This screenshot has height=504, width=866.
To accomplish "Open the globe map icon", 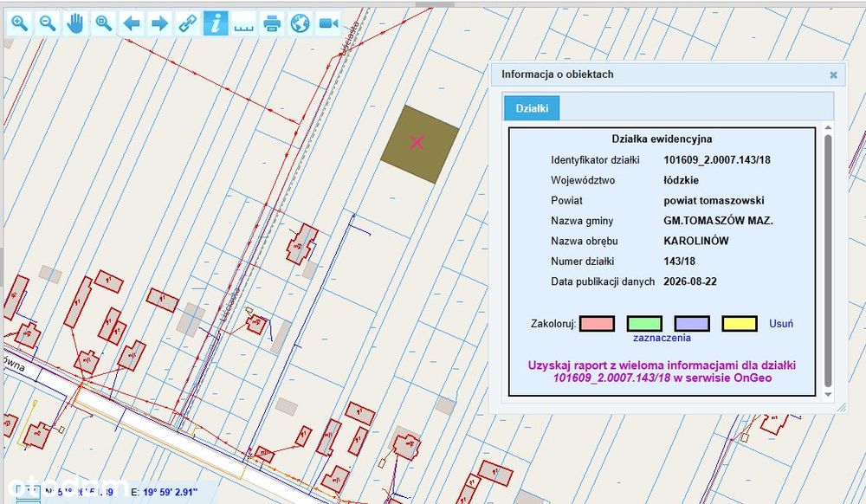I will point(301,23).
